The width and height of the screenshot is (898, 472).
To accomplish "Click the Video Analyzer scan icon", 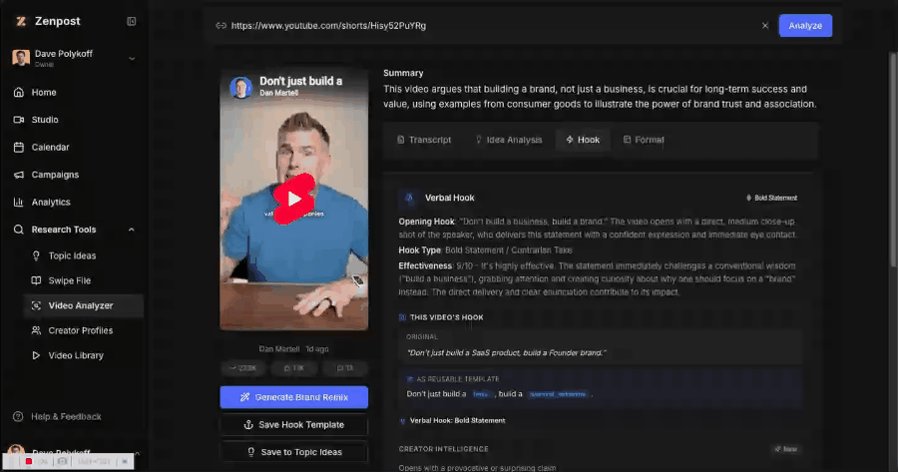I will 36,306.
